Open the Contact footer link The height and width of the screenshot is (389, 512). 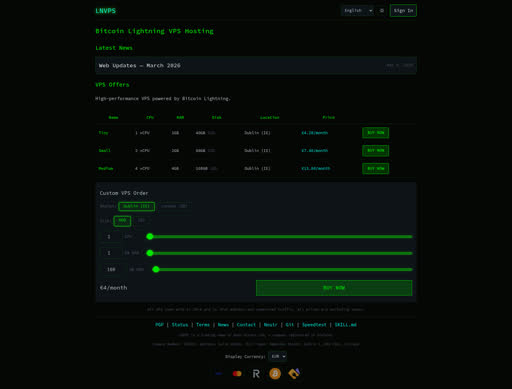pyautogui.click(x=246, y=325)
